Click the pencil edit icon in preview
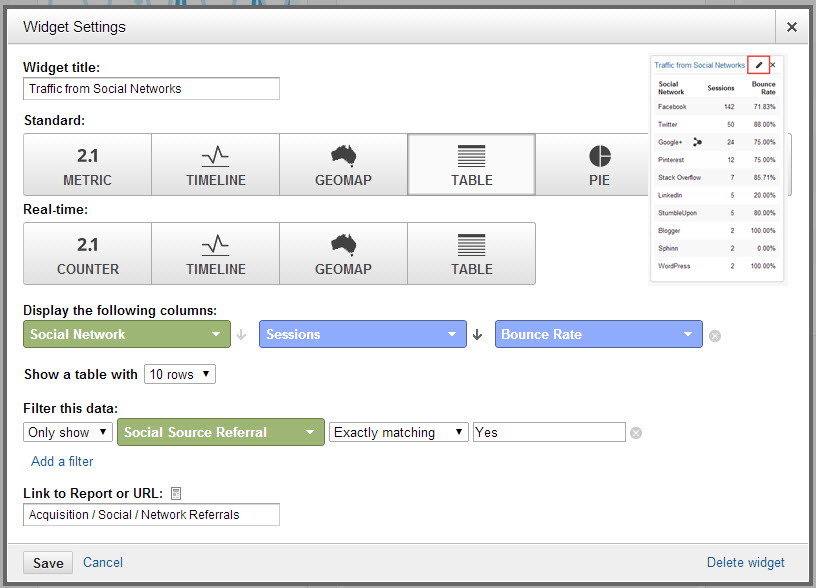 click(x=759, y=65)
